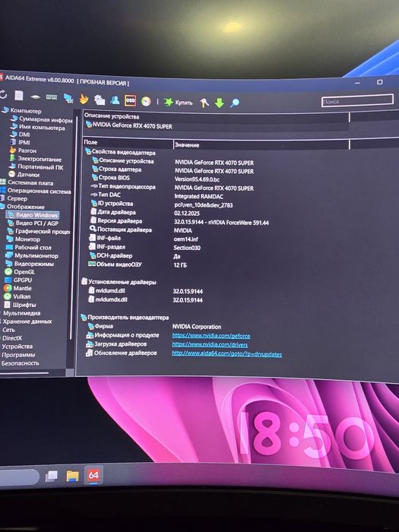Viewport: 399px width, 532px height.
Task: Open the aida64.com driver updates link
Action: click(226, 354)
